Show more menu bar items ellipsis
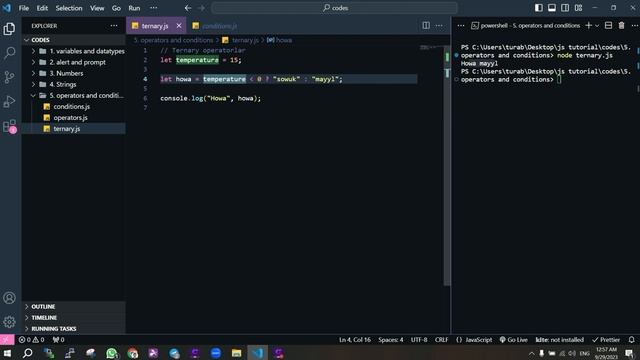The image size is (640, 360). (x=153, y=8)
